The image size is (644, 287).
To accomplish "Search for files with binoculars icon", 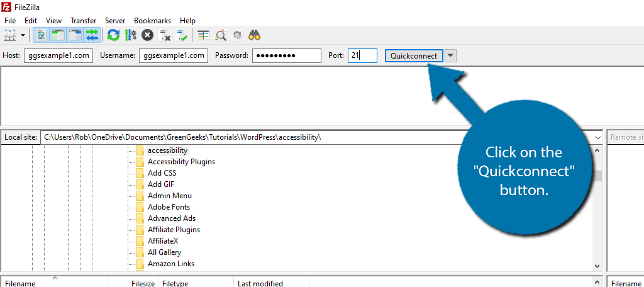I will tap(255, 35).
